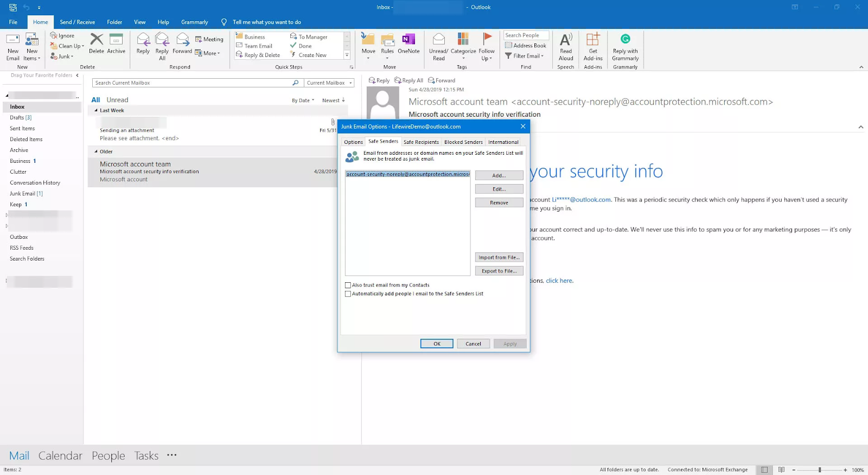
Task: Click the Delete X icon
Action: pyautogui.click(x=97, y=39)
